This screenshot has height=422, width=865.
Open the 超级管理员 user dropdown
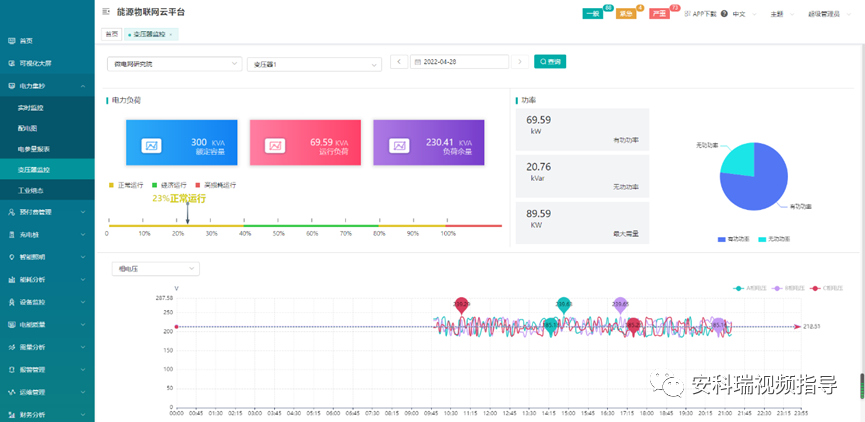point(830,14)
